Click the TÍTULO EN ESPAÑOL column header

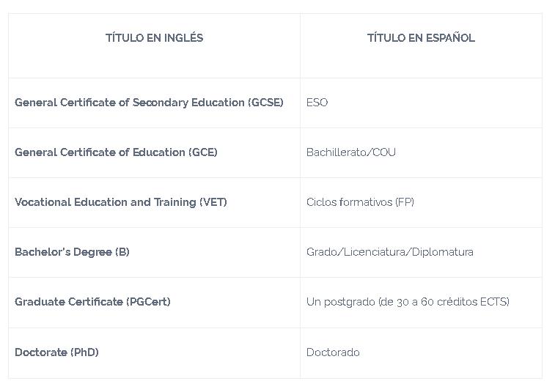click(421, 38)
